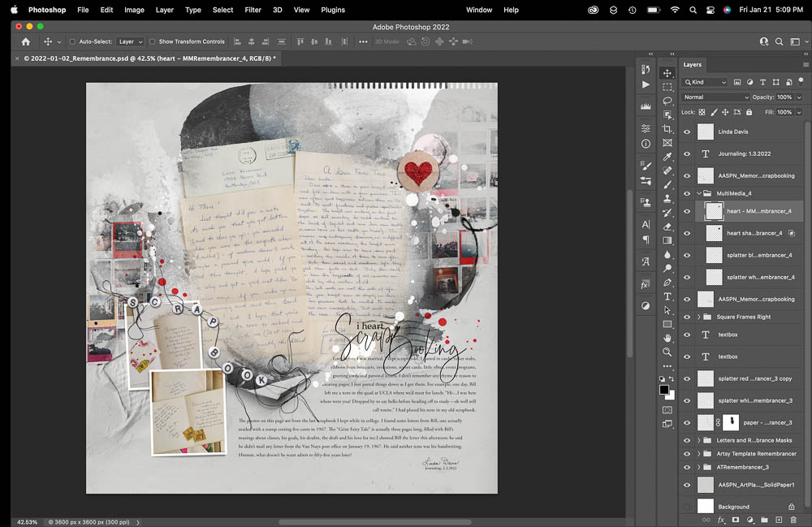Image resolution: width=812 pixels, height=527 pixels.
Task: Open the Layer menu
Action: 165,10
